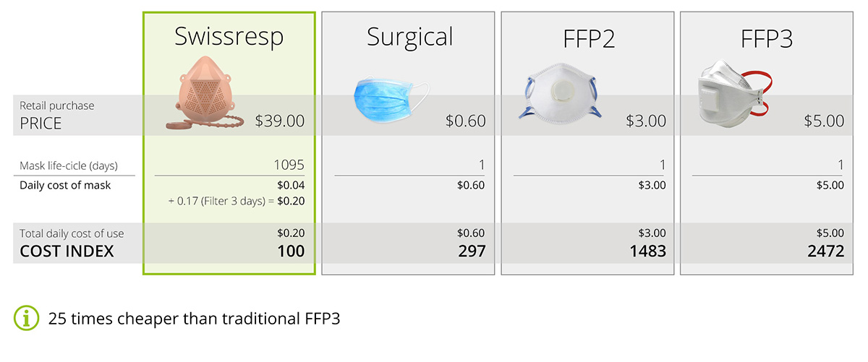Click the Swissresp column heading
Image resolution: width=868 pixels, height=362 pixels.
[x=229, y=38]
